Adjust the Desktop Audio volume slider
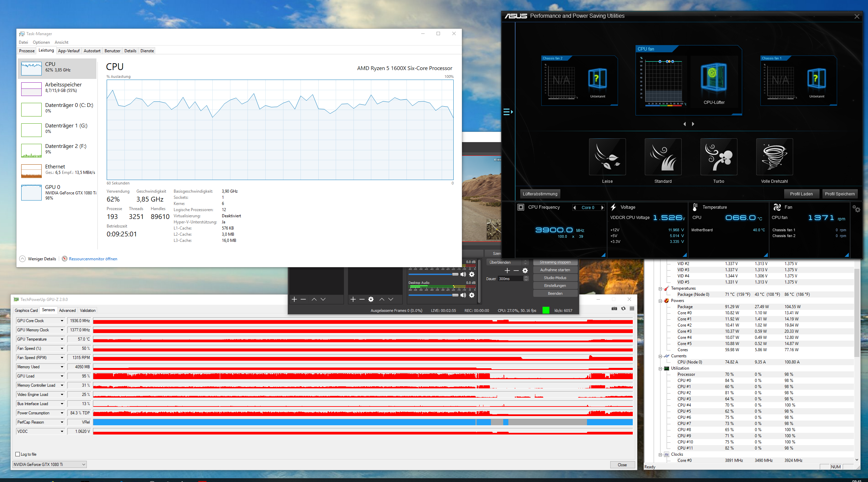The image size is (868, 482). click(x=455, y=295)
